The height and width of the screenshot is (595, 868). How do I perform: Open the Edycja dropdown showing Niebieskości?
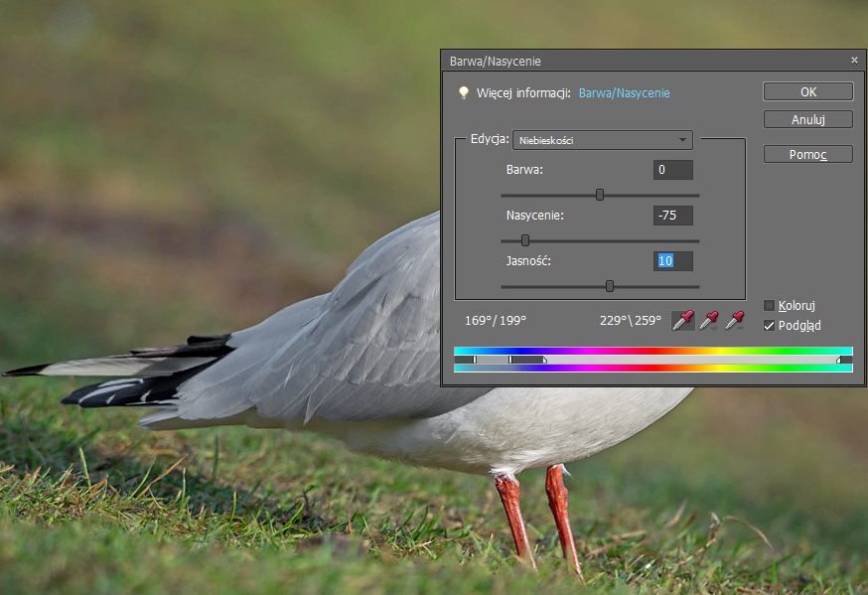[x=603, y=140]
